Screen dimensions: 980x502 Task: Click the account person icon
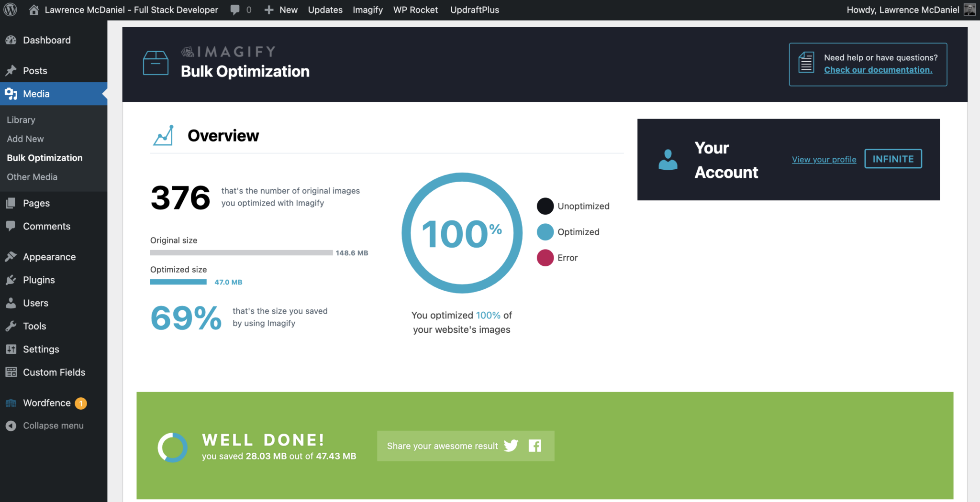(x=668, y=160)
